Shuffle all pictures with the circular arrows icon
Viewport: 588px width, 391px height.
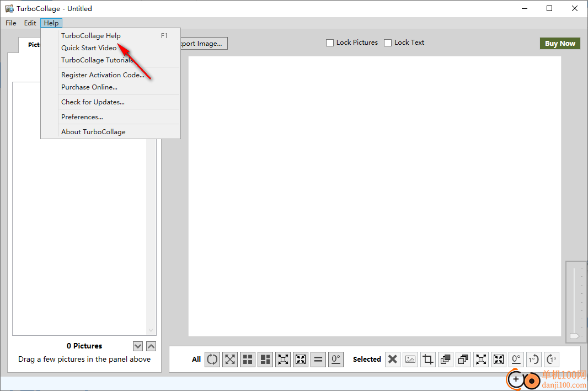click(212, 360)
